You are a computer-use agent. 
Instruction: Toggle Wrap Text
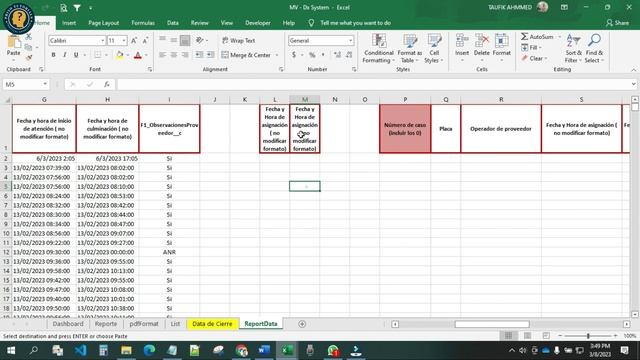tap(238, 40)
